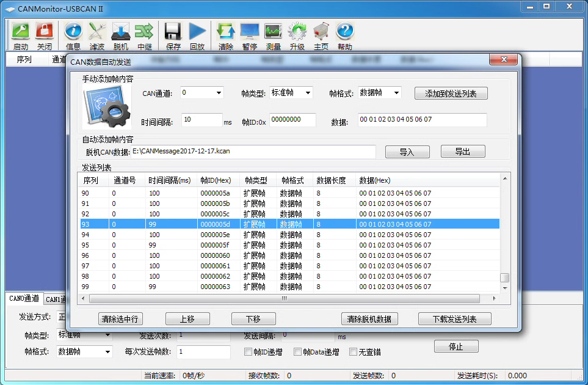This screenshot has width=588, height=385.
Task: Click the 关闭 (Close) device toolbar icon
Action: tap(44, 34)
